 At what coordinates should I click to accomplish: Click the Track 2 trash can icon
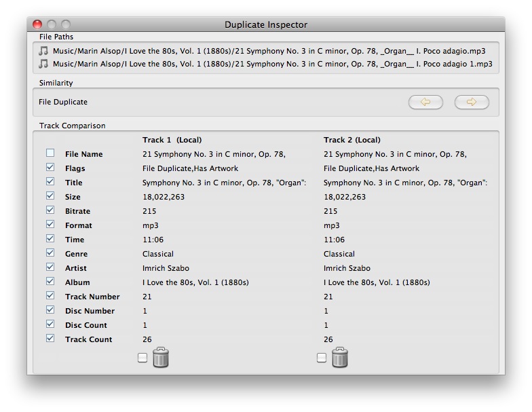(339, 357)
